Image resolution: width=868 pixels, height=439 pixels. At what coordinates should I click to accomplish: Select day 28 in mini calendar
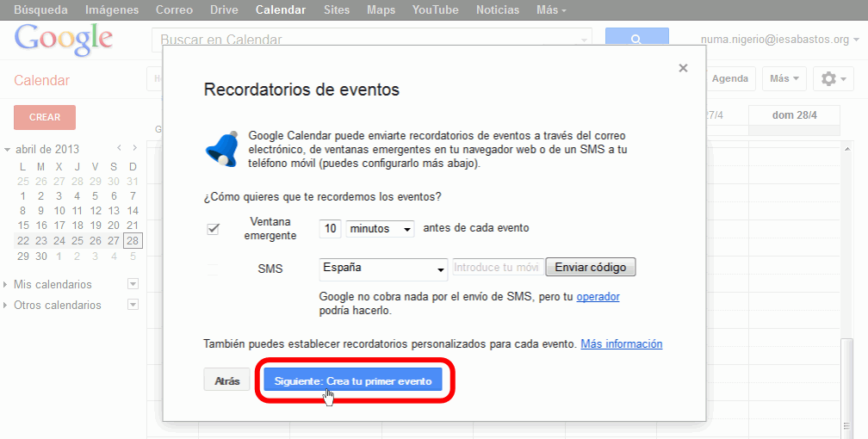[x=133, y=241]
